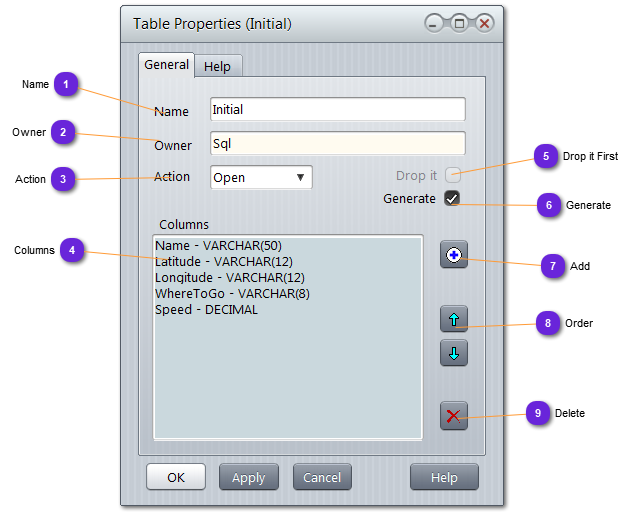Maximize the Table Properties window
This screenshot has width=634, height=515.
(x=459, y=23)
